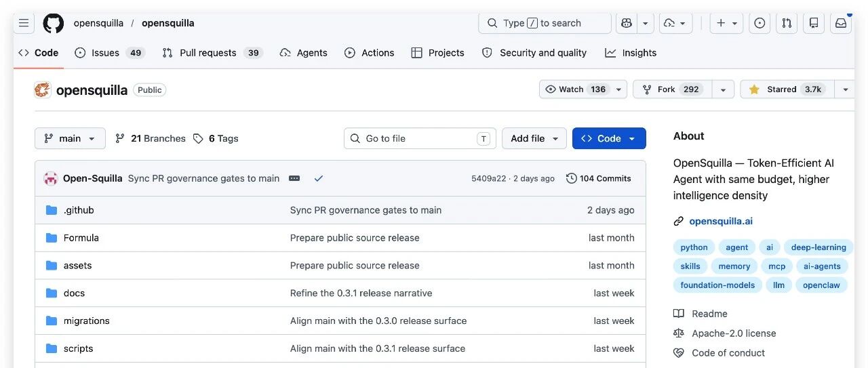Open the migrations folder name

click(87, 321)
